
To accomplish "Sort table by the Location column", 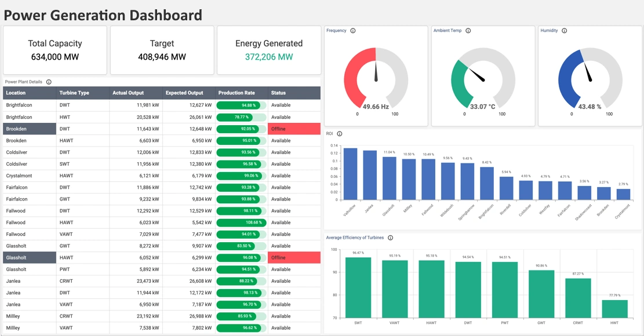I will click(17, 93).
